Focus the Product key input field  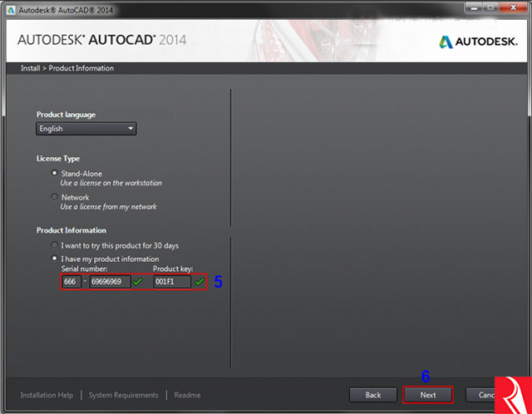point(171,282)
